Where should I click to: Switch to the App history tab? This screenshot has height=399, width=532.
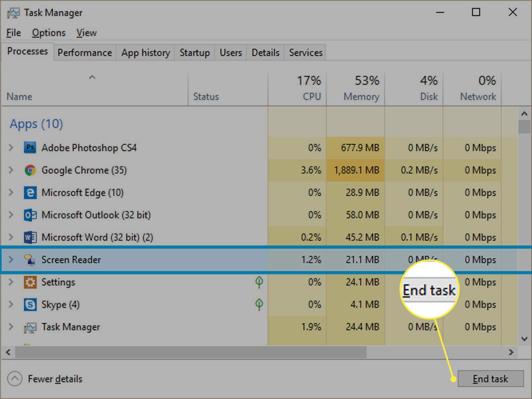pyautogui.click(x=146, y=53)
